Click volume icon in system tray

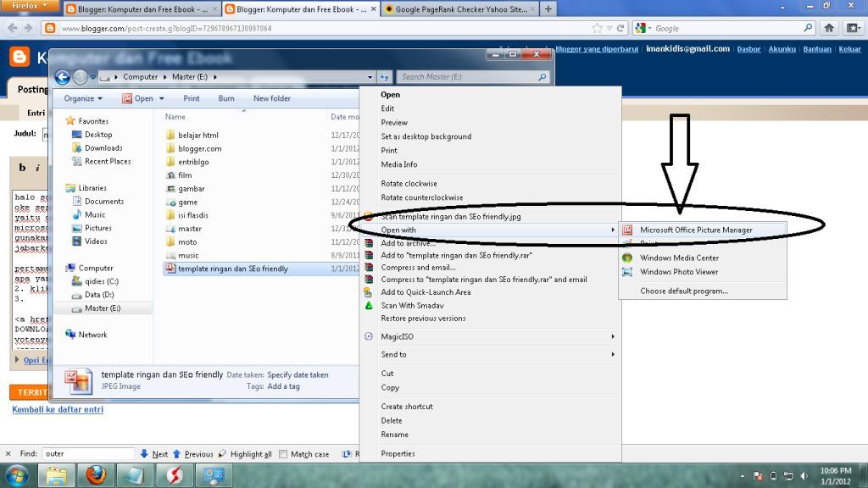(804, 476)
